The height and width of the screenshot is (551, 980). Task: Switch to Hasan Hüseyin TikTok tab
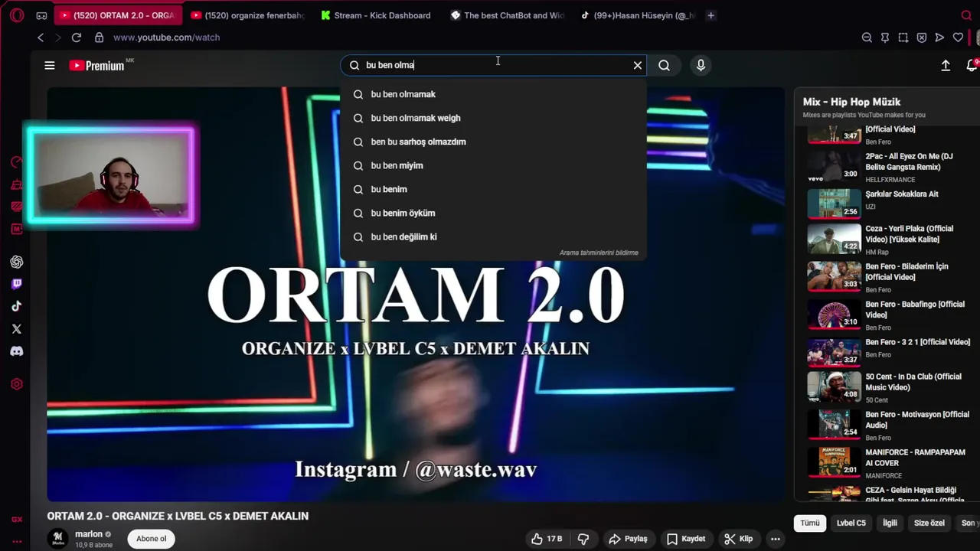[638, 15]
